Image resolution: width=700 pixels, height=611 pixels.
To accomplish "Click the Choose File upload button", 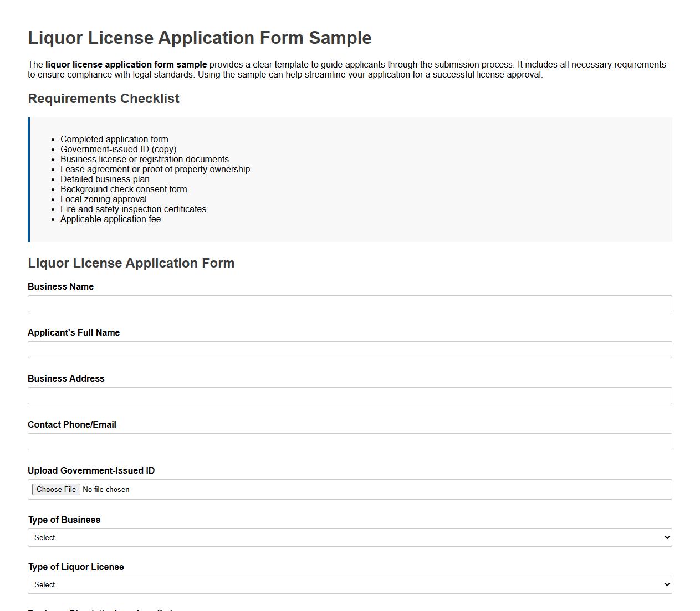I will (x=55, y=489).
